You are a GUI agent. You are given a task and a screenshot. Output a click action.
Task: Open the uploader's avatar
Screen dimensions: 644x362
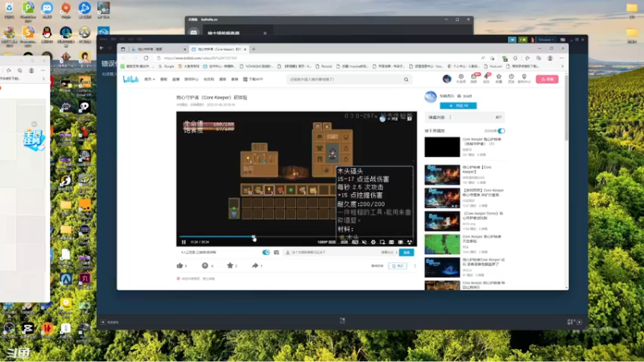[431, 97]
